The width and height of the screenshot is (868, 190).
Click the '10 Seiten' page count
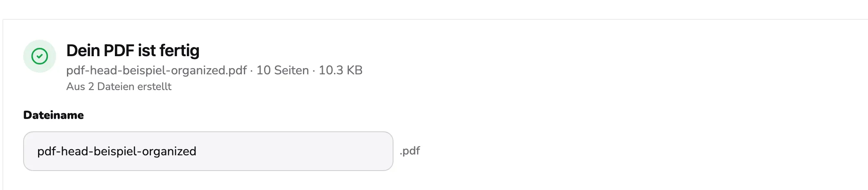[x=283, y=70]
